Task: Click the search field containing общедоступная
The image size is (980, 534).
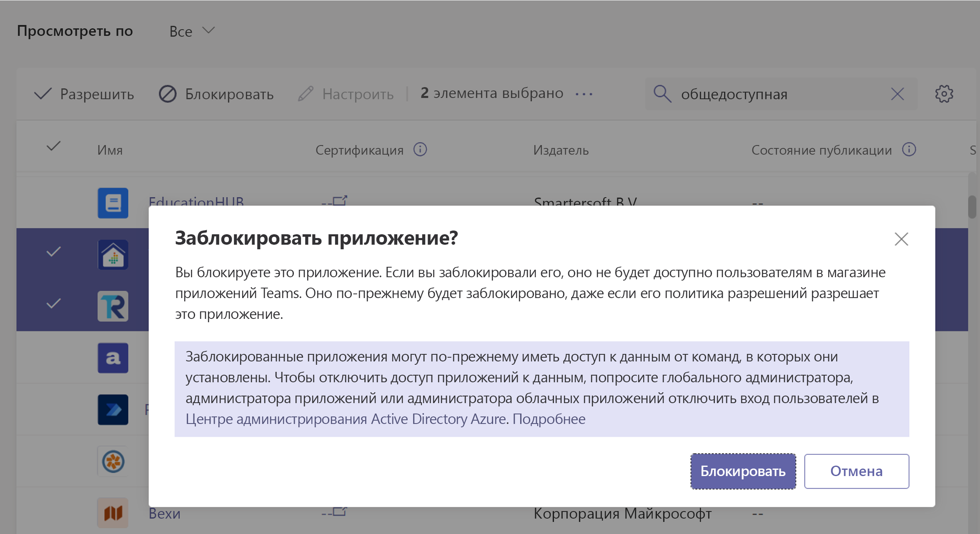Action: (x=781, y=94)
